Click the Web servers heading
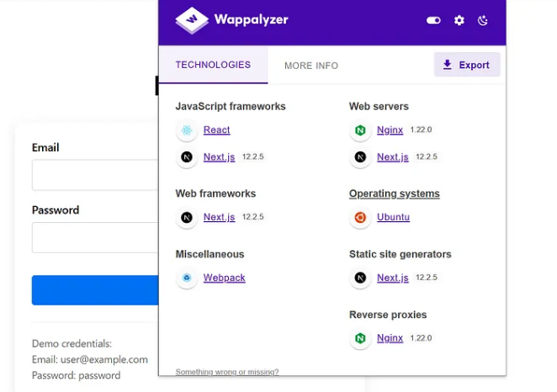 point(379,106)
